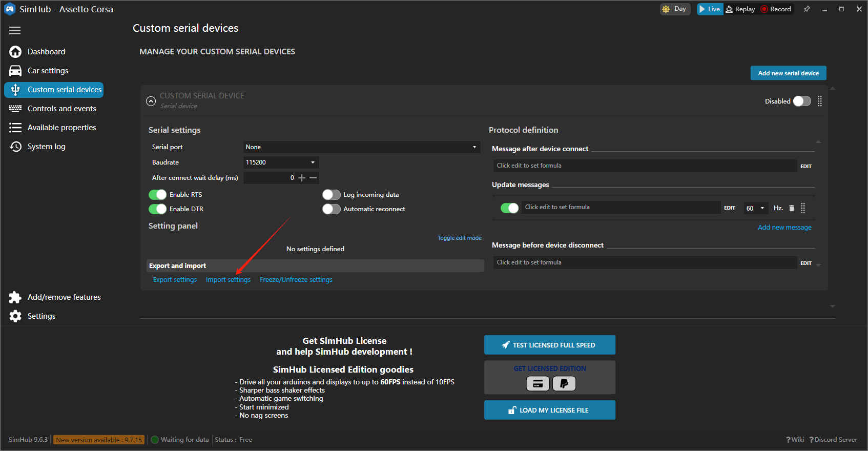Open the update frequency 60 Hz dropdown
This screenshot has height=451, width=868.
click(756, 208)
